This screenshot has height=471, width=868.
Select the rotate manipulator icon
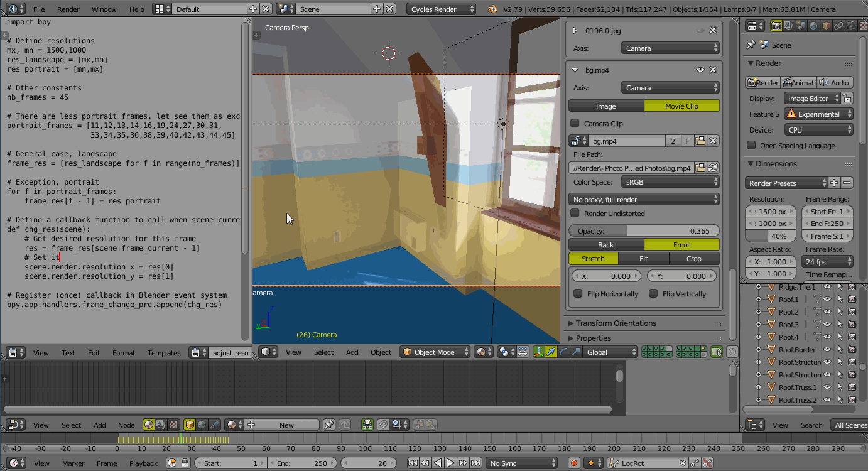pos(564,352)
